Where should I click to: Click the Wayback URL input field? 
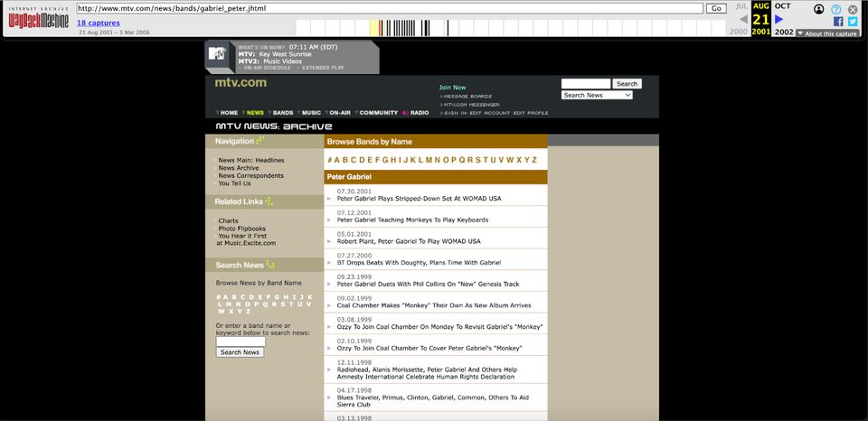pyautogui.click(x=389, y=8)
